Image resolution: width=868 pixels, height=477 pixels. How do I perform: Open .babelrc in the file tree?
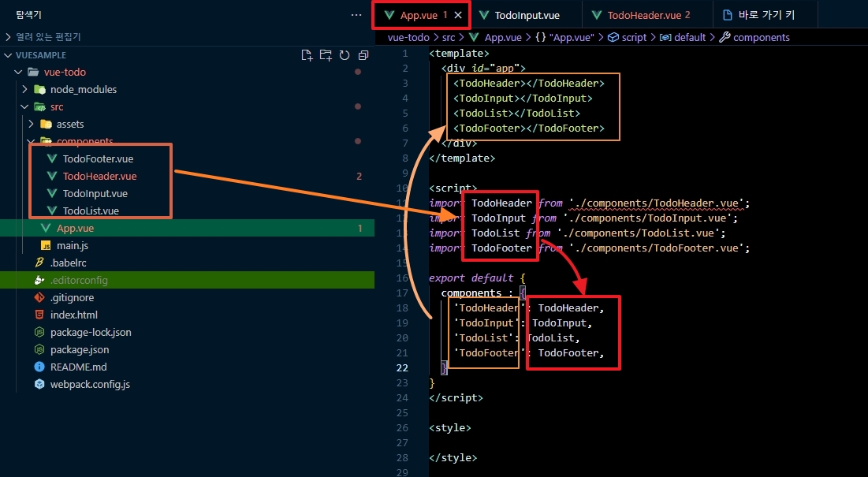click(68, 263)
